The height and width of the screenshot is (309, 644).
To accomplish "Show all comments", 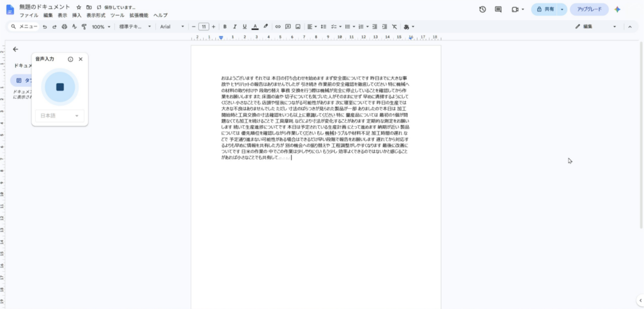I will pos(498,9).
